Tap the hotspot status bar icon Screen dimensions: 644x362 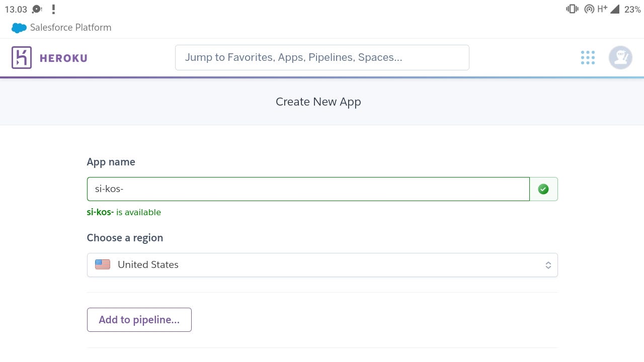pos(589,9)
